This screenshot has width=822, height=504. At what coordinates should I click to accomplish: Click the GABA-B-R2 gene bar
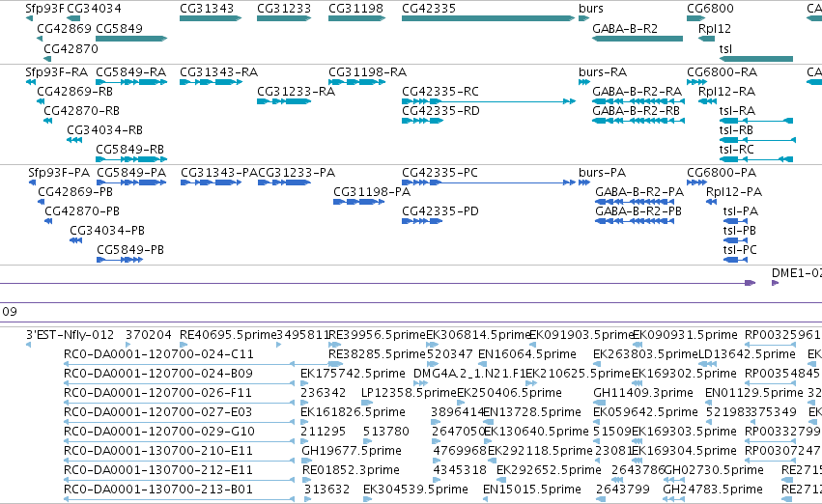coord(638,39)
